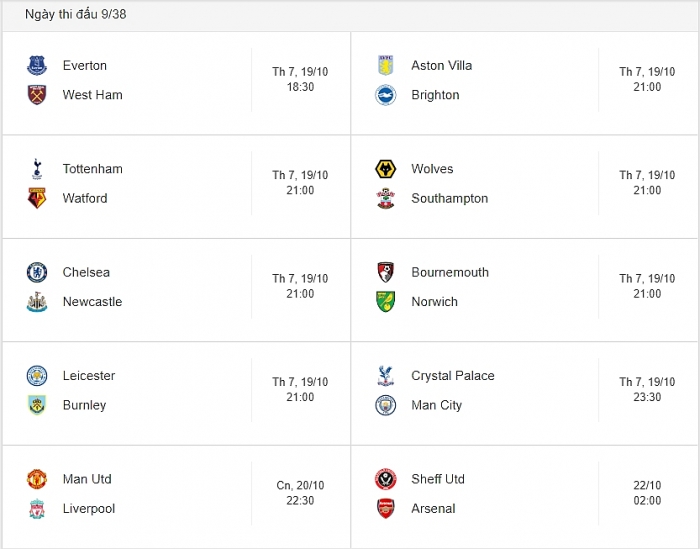Open the Aston Villa team link
Screen dimensions: 700x549
click(x=441, y=66)
